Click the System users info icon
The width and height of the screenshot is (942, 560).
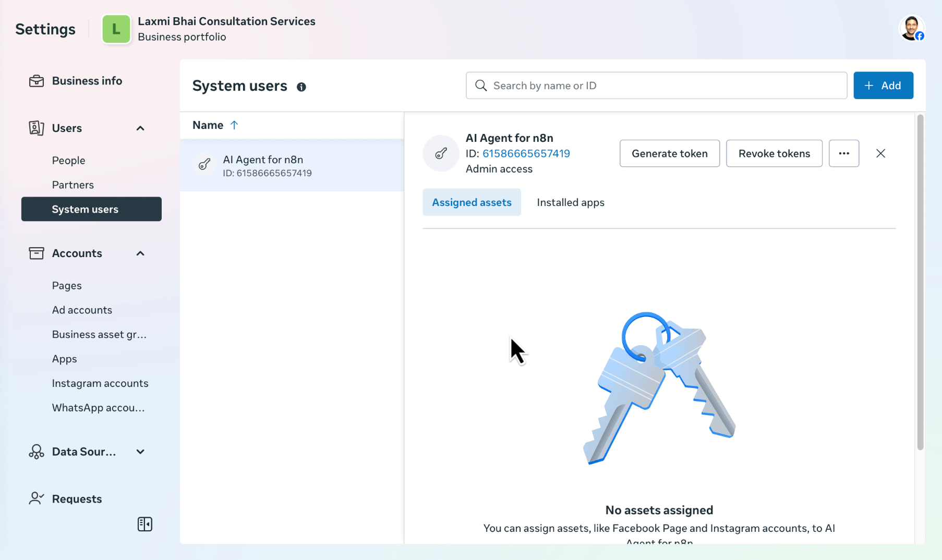[301, 87]
